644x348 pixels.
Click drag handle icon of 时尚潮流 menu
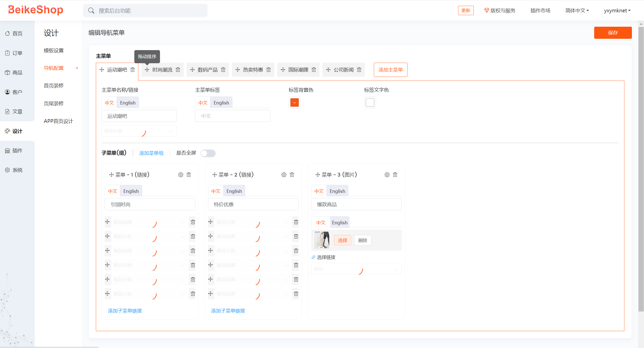pyautogui.click(x=147, y=70)
